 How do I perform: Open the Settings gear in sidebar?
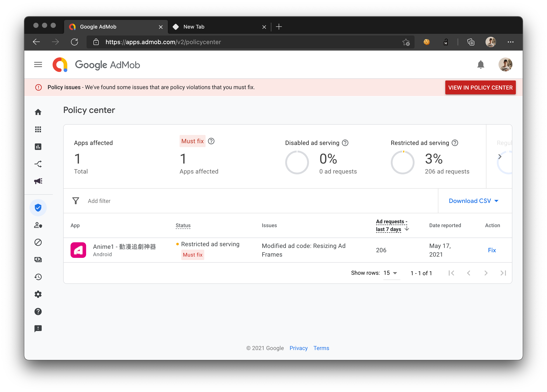[x=38, y=294]
